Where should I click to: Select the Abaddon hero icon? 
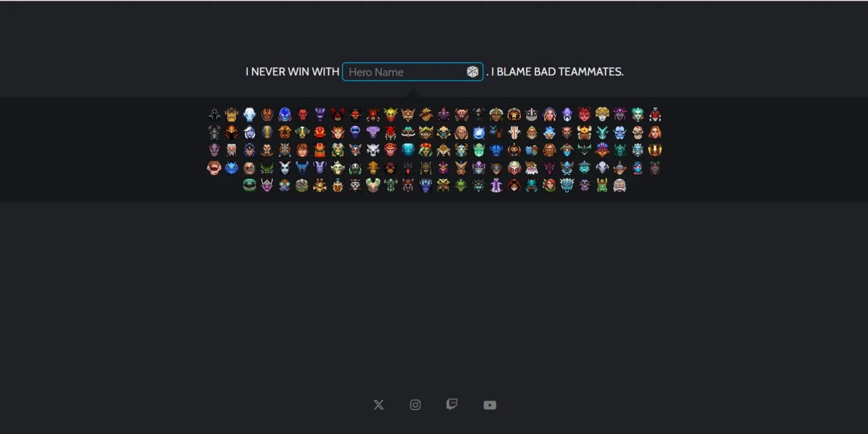[214, 115]
